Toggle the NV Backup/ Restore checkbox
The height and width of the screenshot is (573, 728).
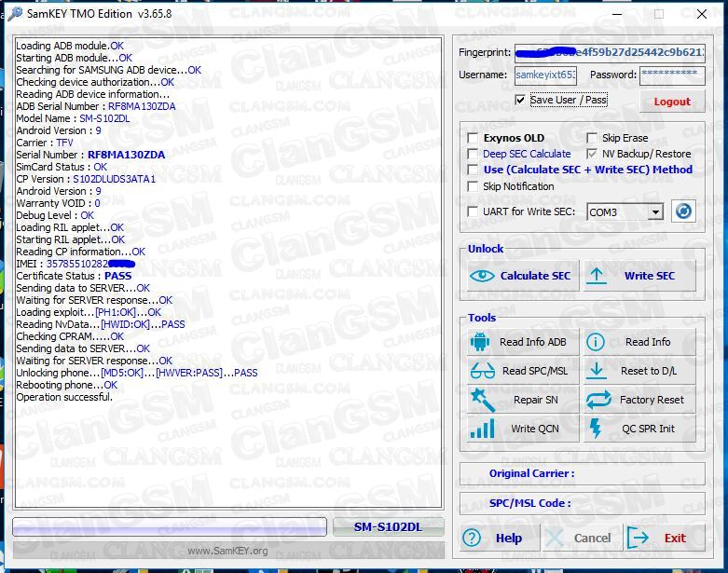(x=592, y=154)
